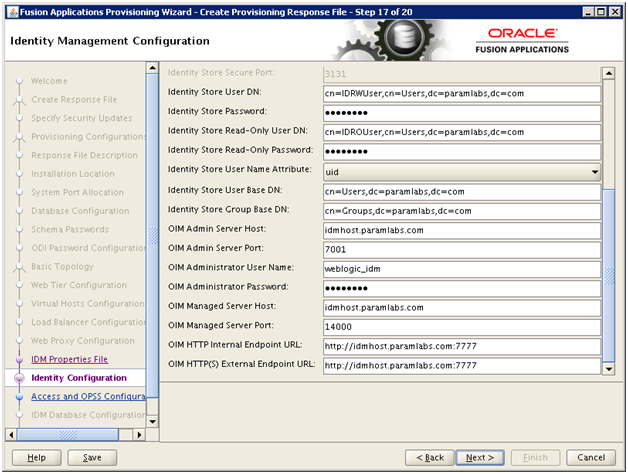Click the step list horizontal scrollbar thumb
This screenshot has width=628, height=474.
68,435
